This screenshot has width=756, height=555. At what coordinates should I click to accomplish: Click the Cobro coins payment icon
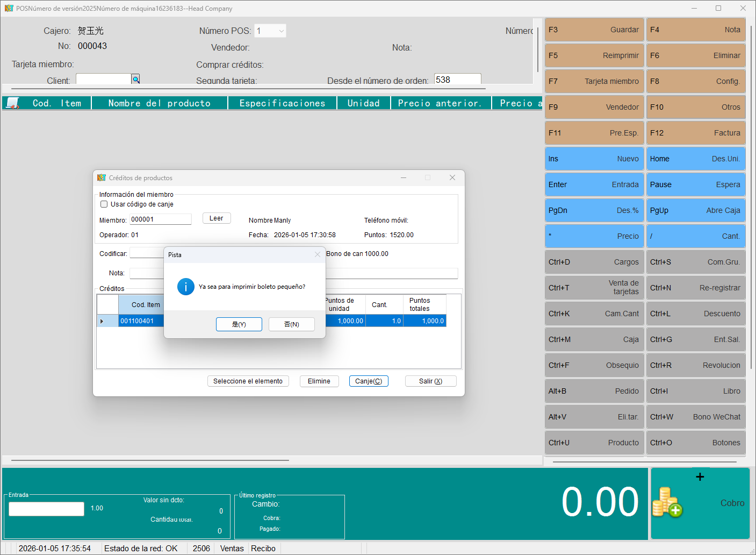click(667, 502)
